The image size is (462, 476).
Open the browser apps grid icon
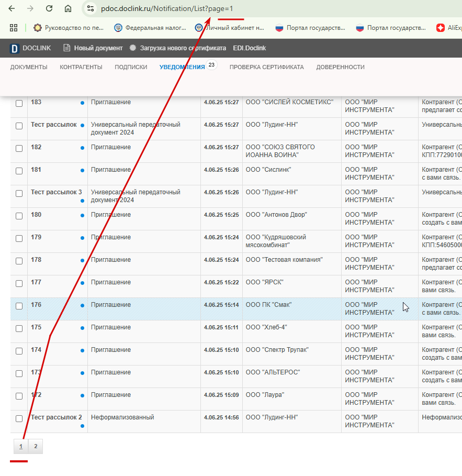point(14,28)
